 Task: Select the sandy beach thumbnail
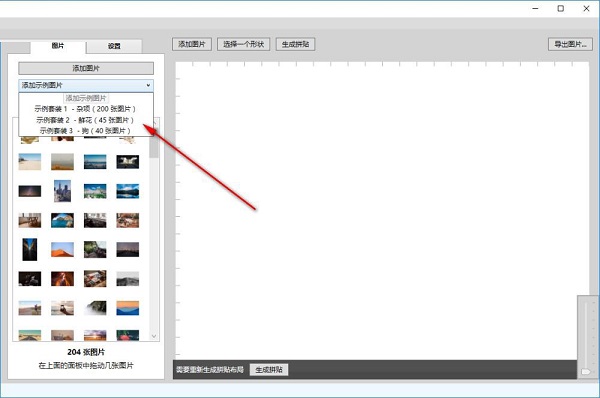click(x=30, y=161)
